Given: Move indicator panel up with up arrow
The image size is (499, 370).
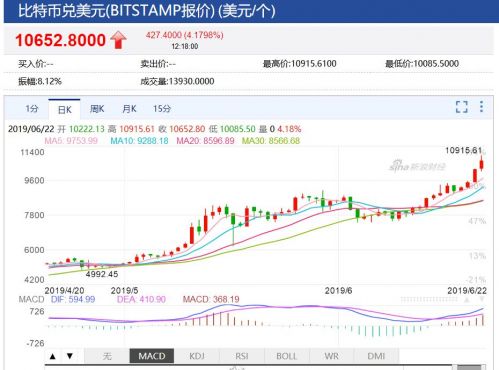Looking at the screenshot, I should [53, 356].
